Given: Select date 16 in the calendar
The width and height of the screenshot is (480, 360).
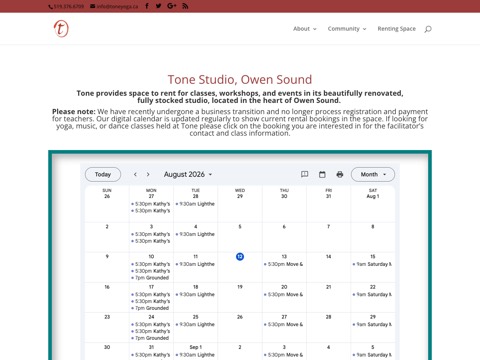Looking at the screenshot, I should coord(107,287).
